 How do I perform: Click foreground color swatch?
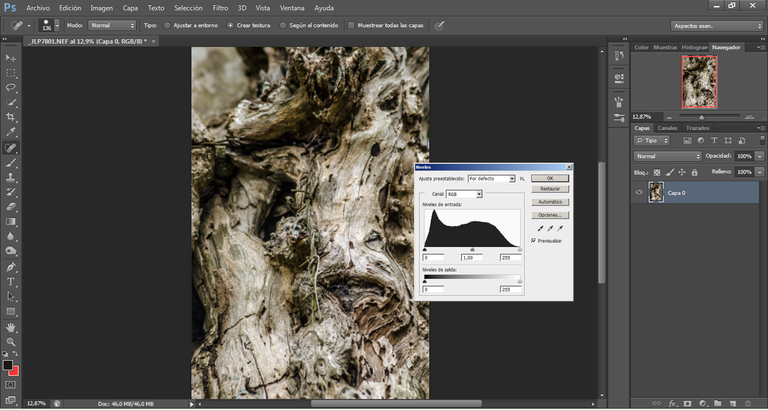pos(8,365)
